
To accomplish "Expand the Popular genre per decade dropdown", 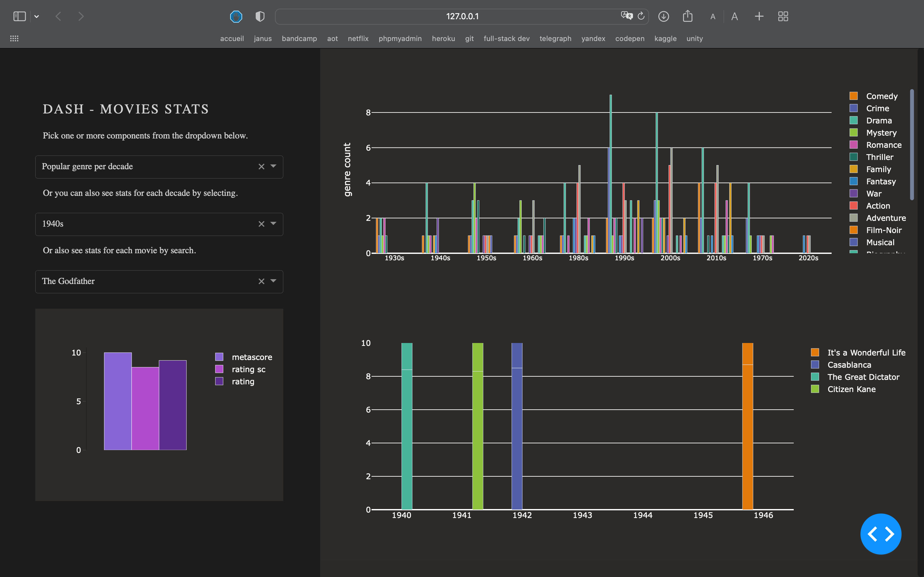I will tap(273, 166).
